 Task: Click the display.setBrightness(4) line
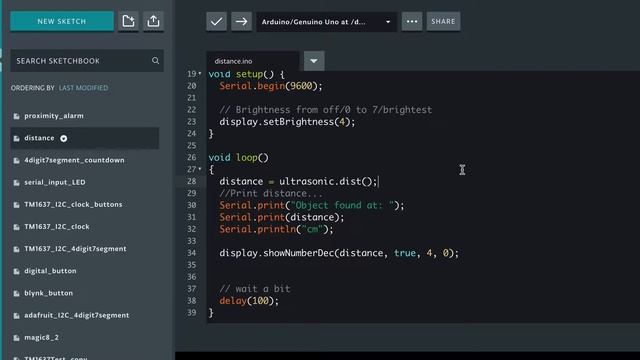(287, 122)
